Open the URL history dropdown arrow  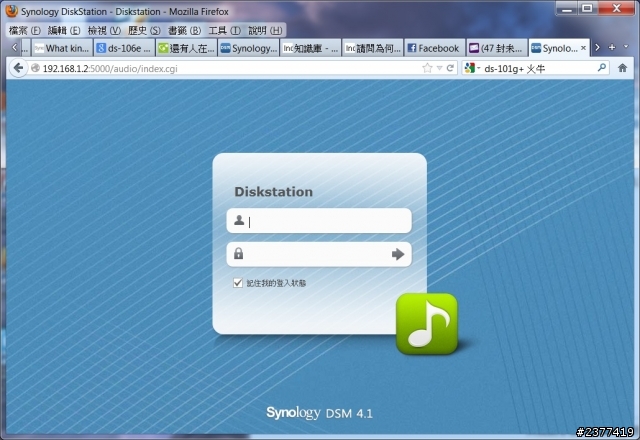click(x=439, y=68)
